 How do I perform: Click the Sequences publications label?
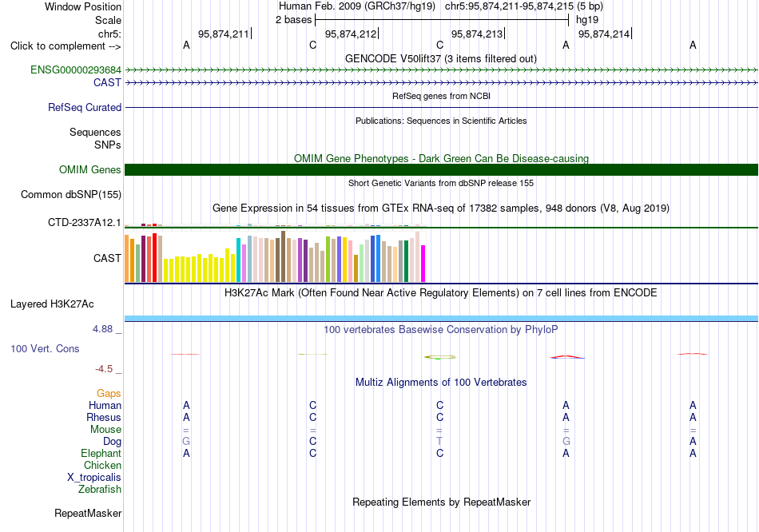[x=95, y=132]
